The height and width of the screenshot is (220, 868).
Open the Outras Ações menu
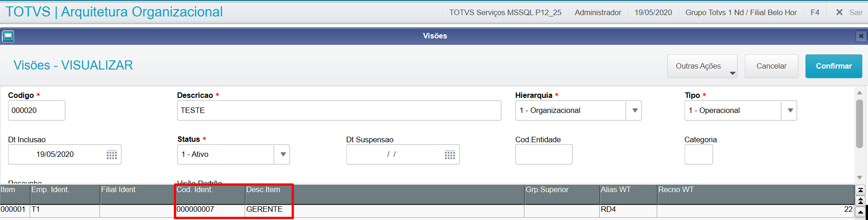click(702, 66)
